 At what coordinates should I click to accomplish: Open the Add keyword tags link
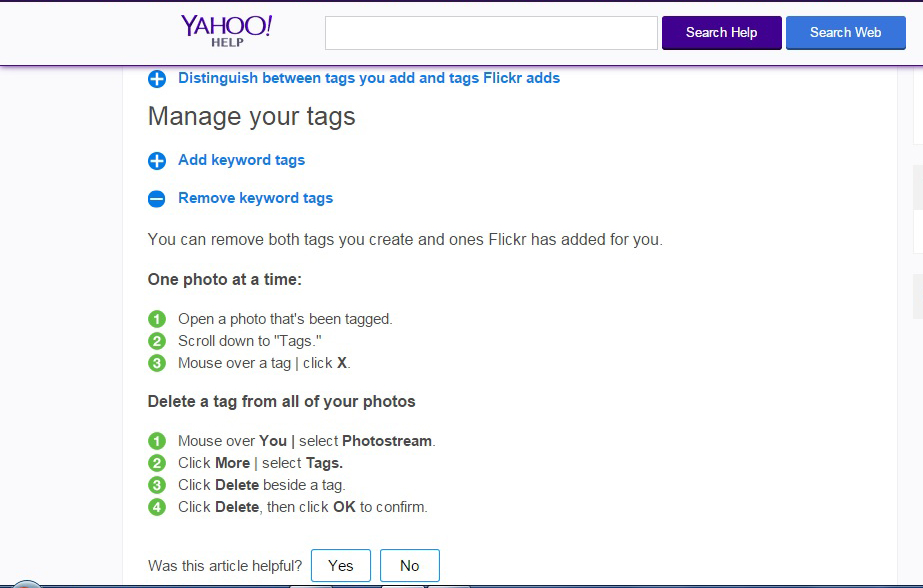[x=241, y=160]
